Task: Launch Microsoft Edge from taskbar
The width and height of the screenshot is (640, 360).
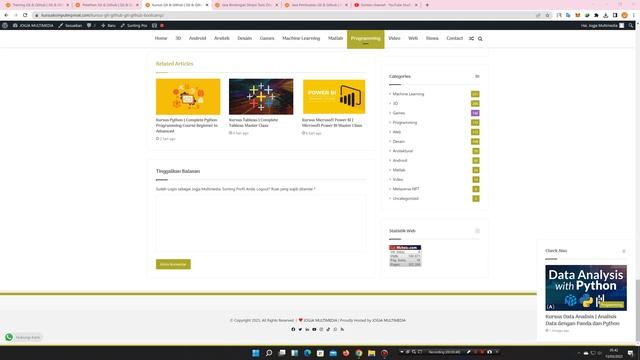Action: [x=307, y=353]
